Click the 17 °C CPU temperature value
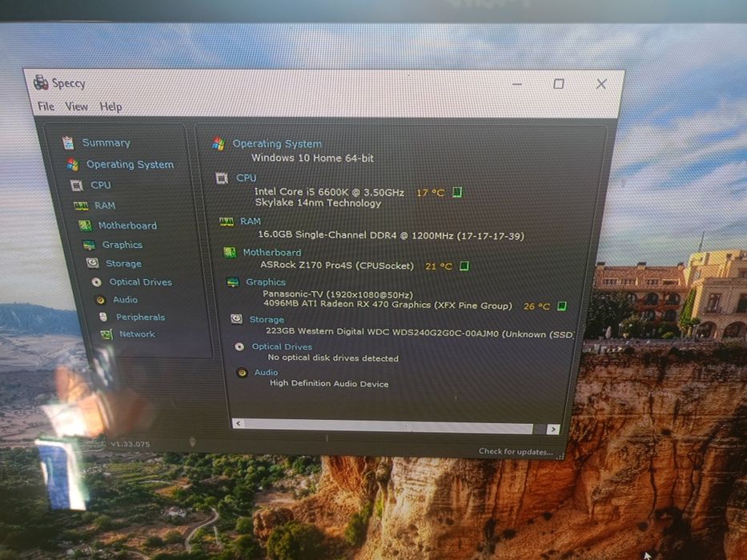Image resolution: width=747 pixels, height=560 pixels. (430, 192)
